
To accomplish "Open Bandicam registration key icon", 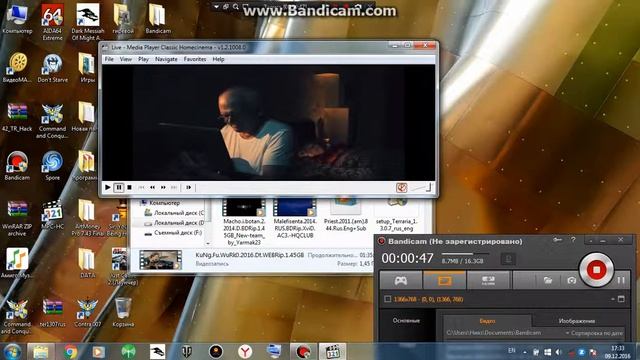I will [558, 240].
